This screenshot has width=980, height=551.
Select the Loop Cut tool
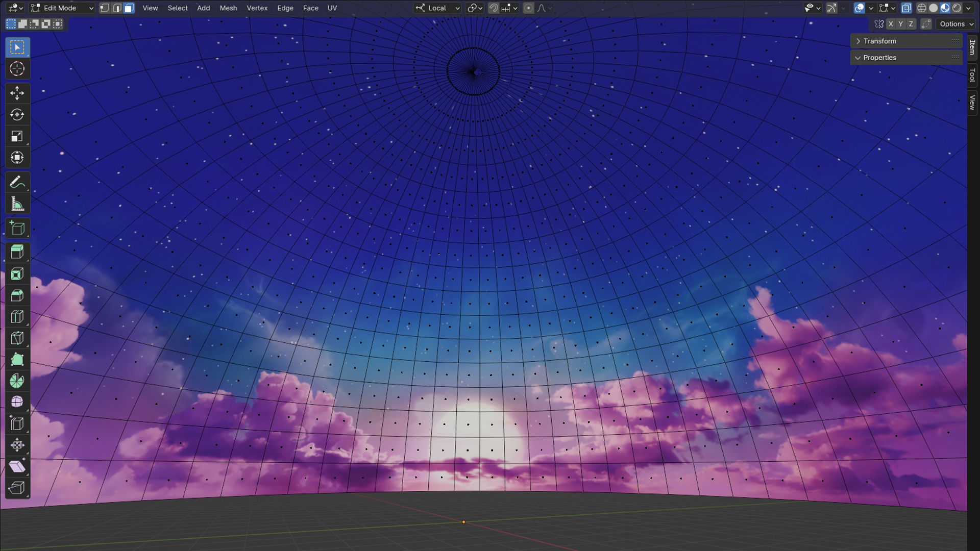tap(17, 317)
